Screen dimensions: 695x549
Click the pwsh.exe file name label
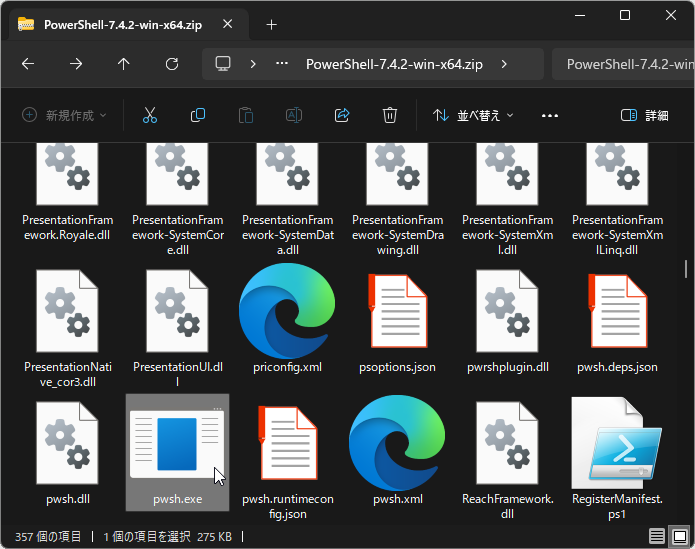click(177, 499)
